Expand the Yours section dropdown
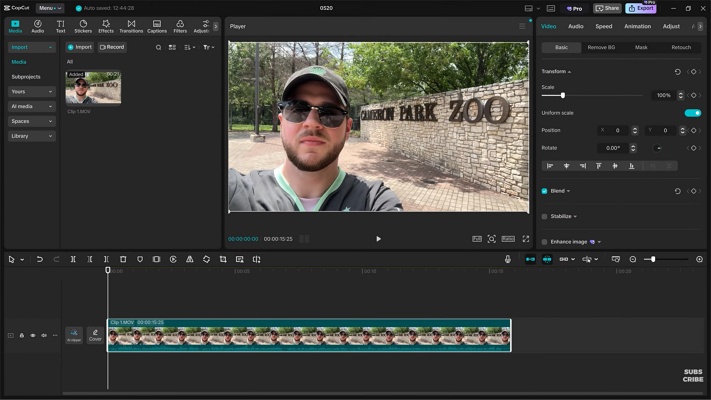Screen dimensions: 711x400 coord(31,92)
